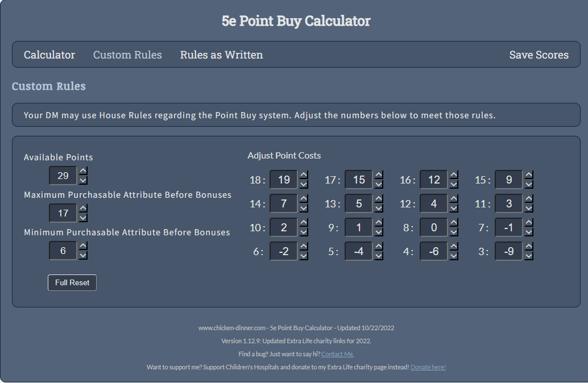Increase point cost for score 15
This screenshot has height=383, width=588.
coord(529,175)
